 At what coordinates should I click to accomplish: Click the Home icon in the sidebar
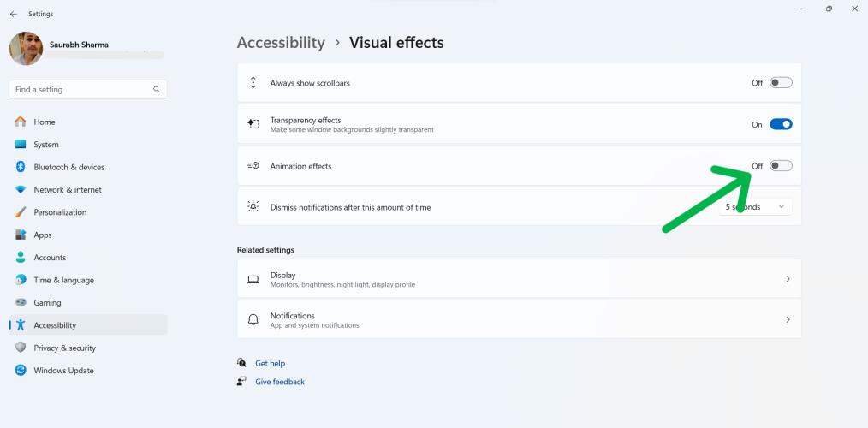coord(21,122)
